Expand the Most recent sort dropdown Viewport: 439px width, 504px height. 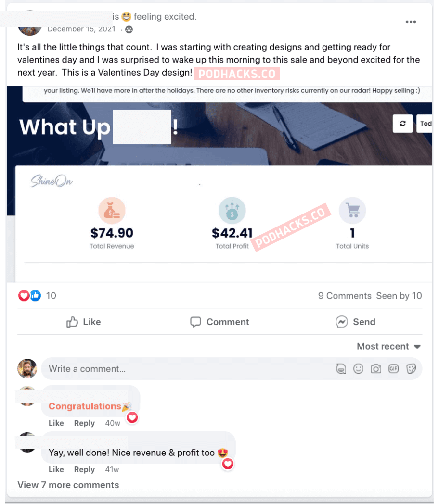click(x=389, y=346)
